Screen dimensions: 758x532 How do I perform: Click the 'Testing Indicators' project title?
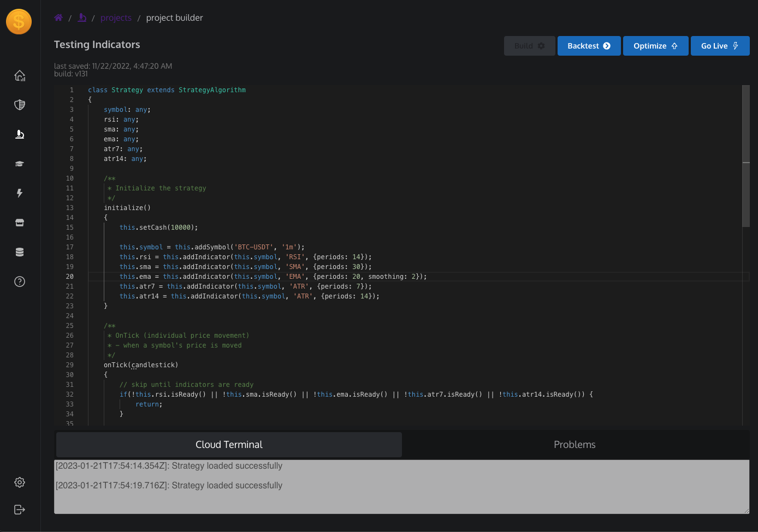pos(97,45)
